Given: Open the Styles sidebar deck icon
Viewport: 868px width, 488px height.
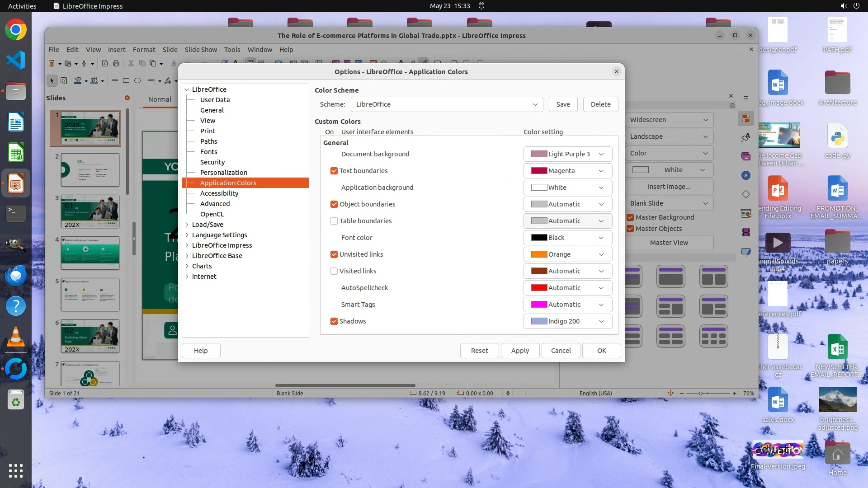Looking at the screenshot, I should coord(745,137).
